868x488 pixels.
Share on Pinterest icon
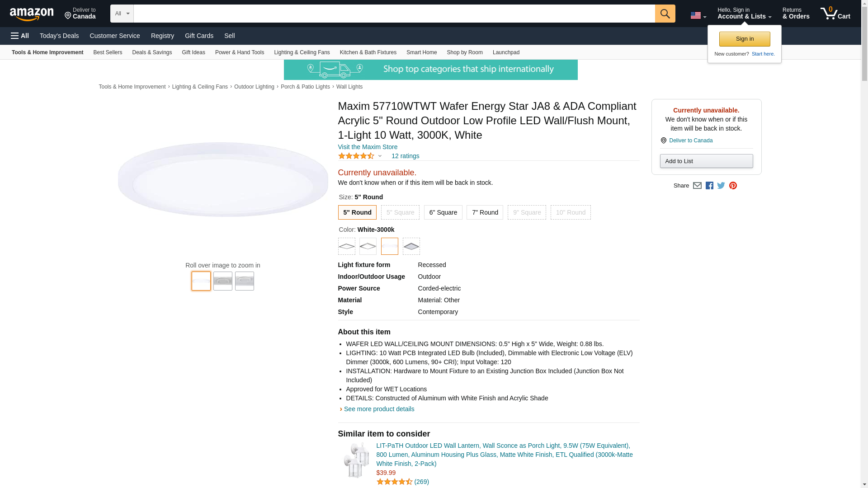pos(733,186)
